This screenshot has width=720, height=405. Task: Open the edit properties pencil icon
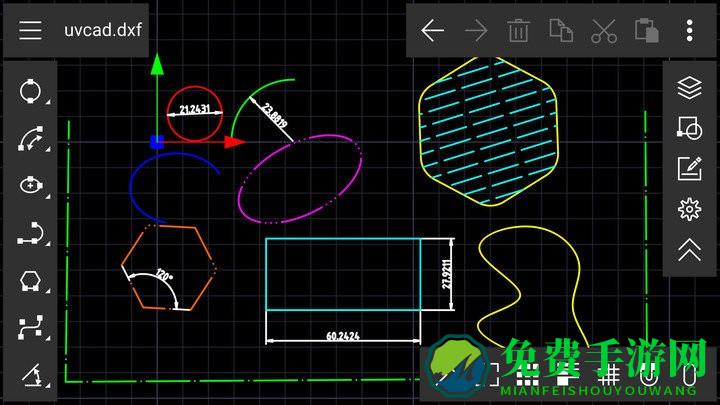690,168
